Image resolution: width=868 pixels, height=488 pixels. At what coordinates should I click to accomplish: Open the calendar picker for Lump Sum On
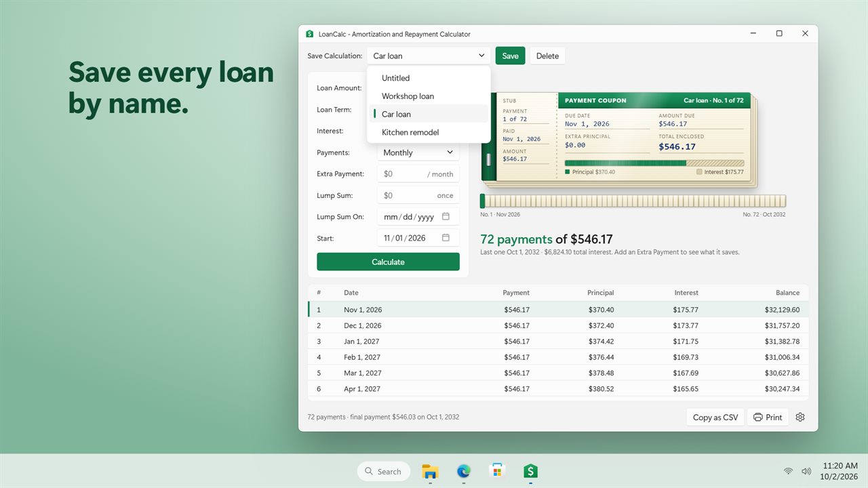pos(446,217)
